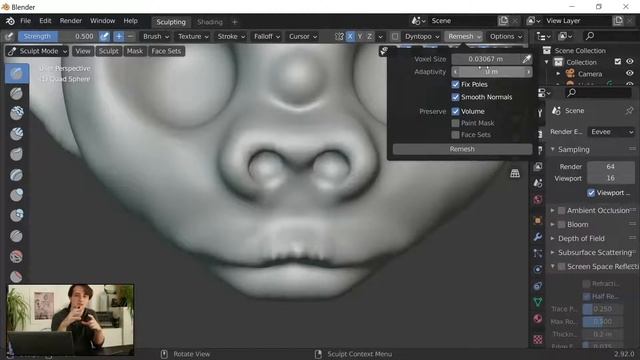The height and width of the screenshot is (360, 640).
Task: Hide the Camera in the outliner
Action: pos(630,73)
